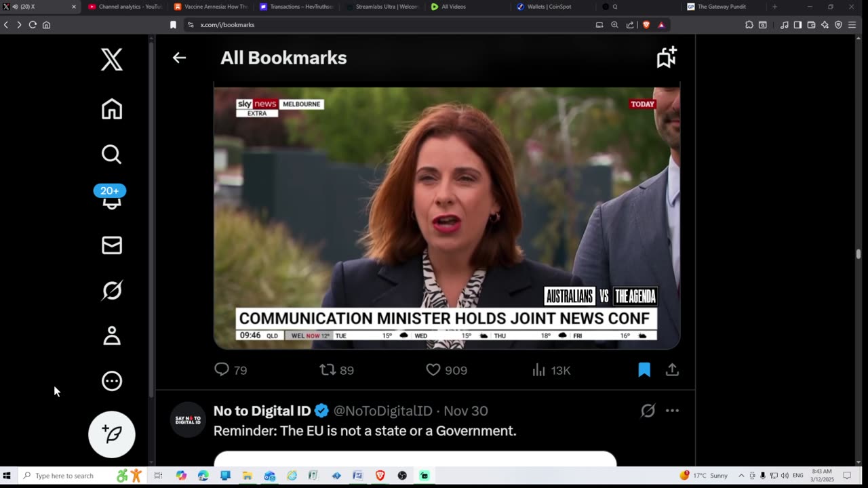Click the compose Post feather button
This screenshot has width=868, height=488.
point(112,434)
